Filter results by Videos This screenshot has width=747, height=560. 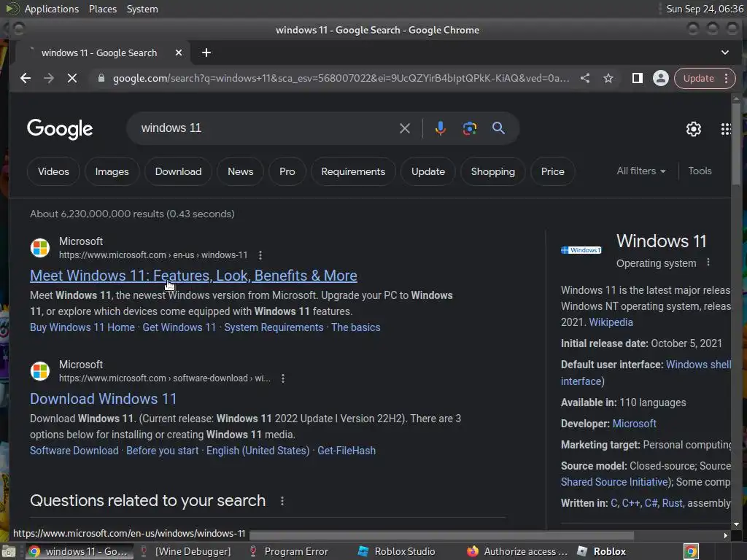coord(53,171)
